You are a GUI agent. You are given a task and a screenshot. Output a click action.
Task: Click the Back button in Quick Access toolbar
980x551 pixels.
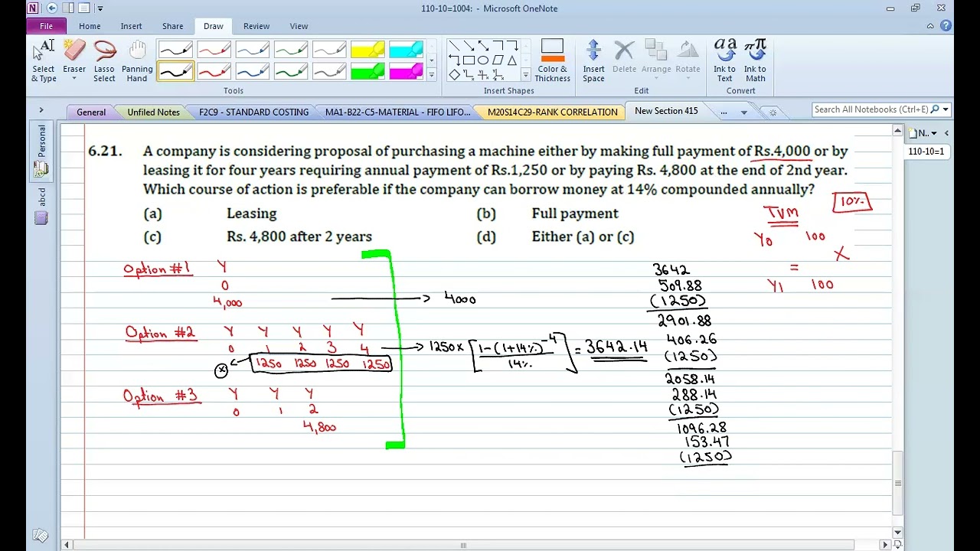52,8
